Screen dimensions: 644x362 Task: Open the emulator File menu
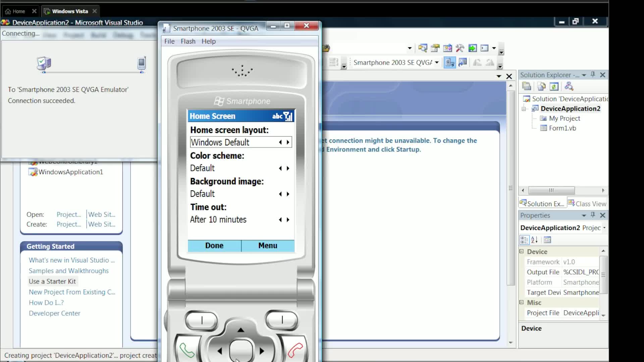169,41
